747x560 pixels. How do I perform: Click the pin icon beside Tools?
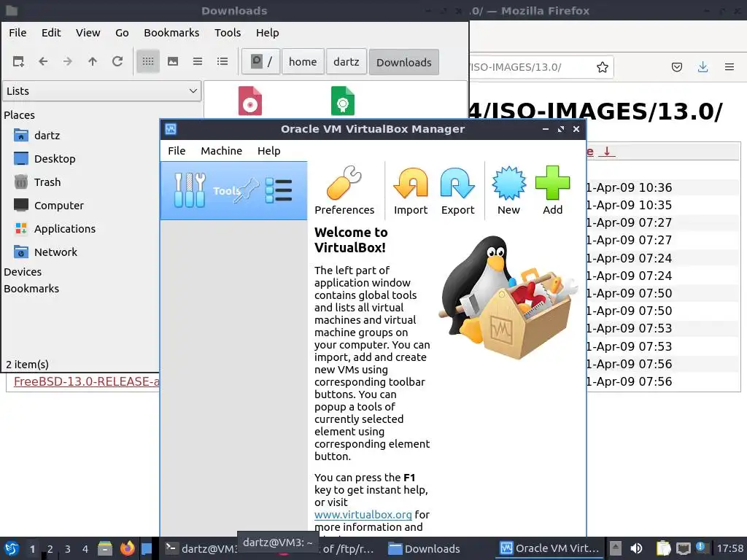[247, 190]
